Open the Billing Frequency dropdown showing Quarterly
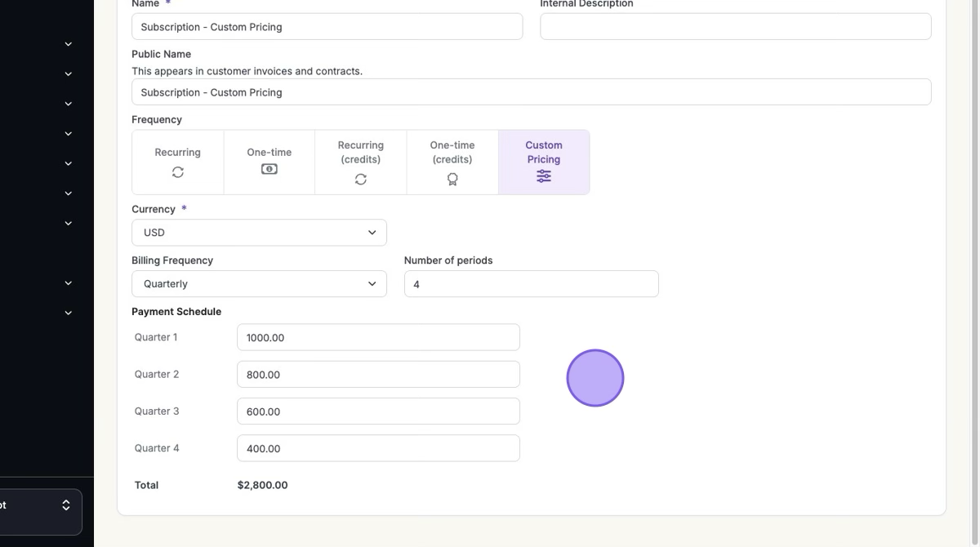The image size is (980, 547). point(259,284)
